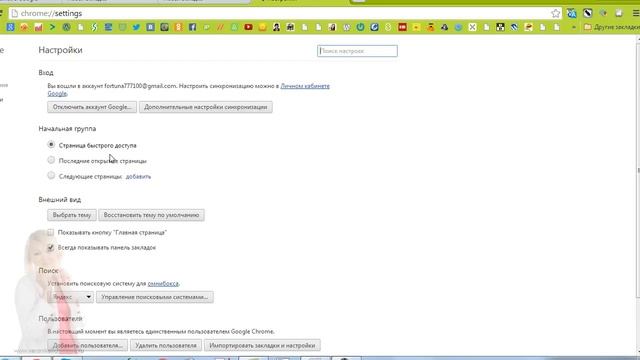640x360 pixels.
Task: Select Следующие страницы radio option
Action: tap(51, 176)
